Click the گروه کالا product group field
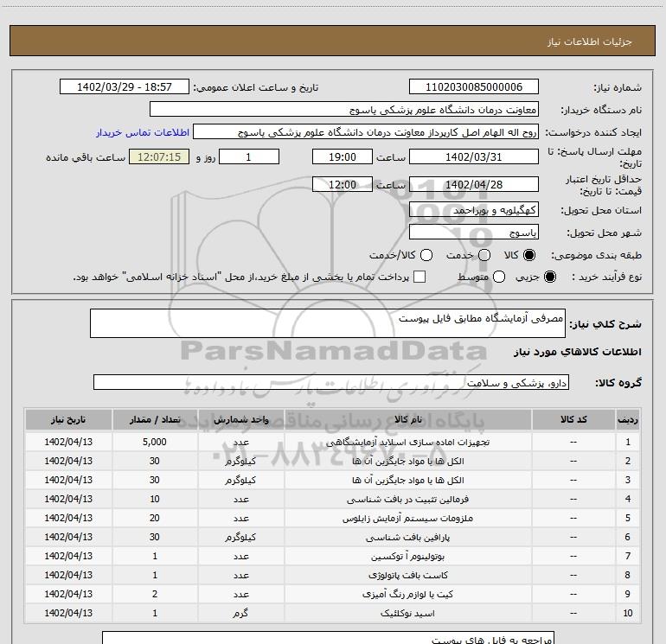Viewport: 666px width, 644px height. pos(330,382)
